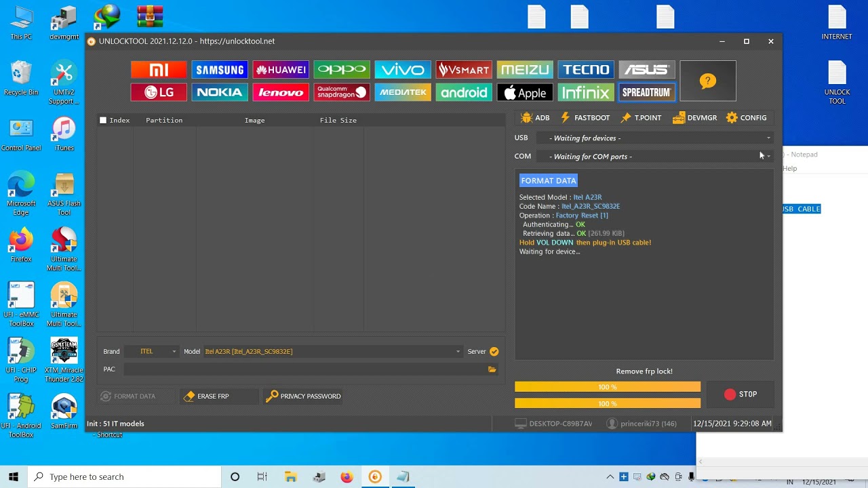This screenshot has width=868, height=488.
Task: Toggle the Server check option
Action: point(494,351)
